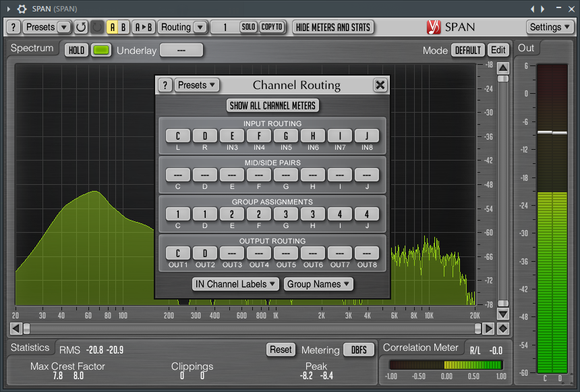Click input routing J for IN8
This screenshot has height=392, width=580.
tap(367, 136)
